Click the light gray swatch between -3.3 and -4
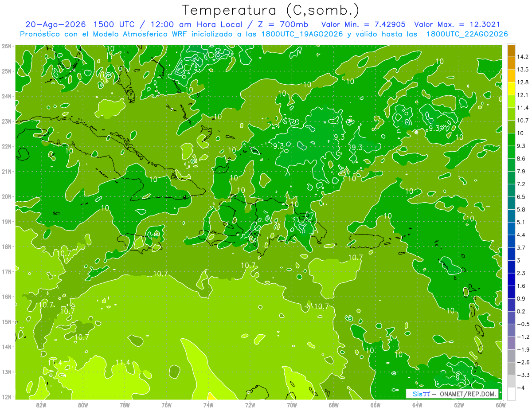Image resolution: width=532 pixels, height=411 pixels. (511, 381)
